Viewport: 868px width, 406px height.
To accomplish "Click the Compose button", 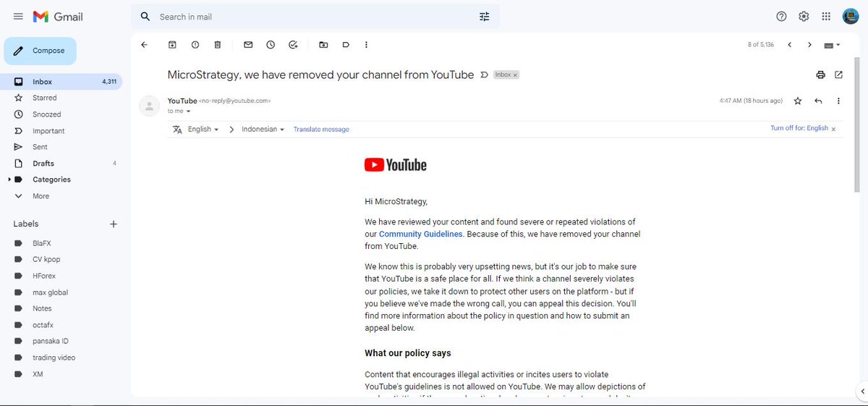I will pyautogui.click(x=40, y=51).
